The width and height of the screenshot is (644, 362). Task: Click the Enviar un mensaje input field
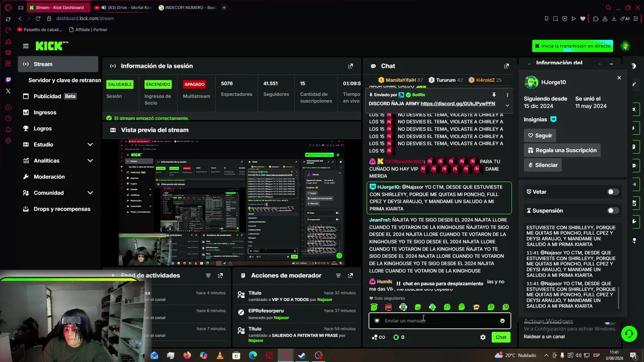[x=440, y=321]
